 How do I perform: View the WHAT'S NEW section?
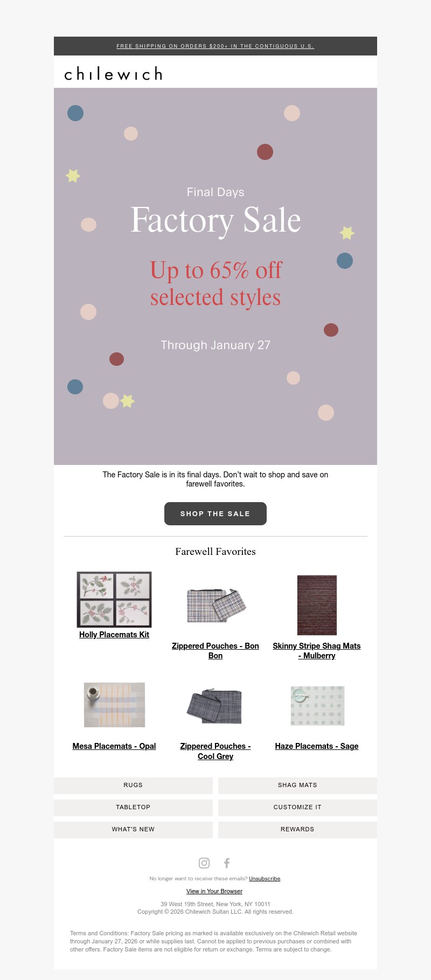point(133,829)
